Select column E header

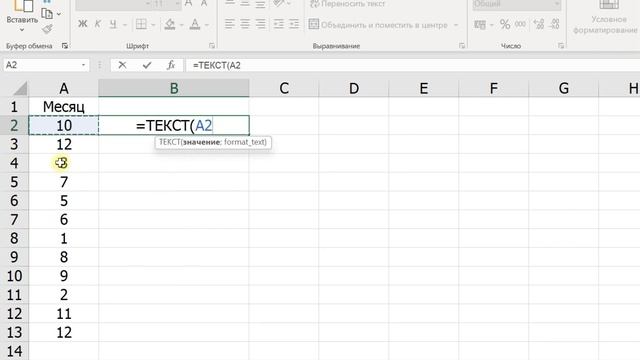click(424, 88)
